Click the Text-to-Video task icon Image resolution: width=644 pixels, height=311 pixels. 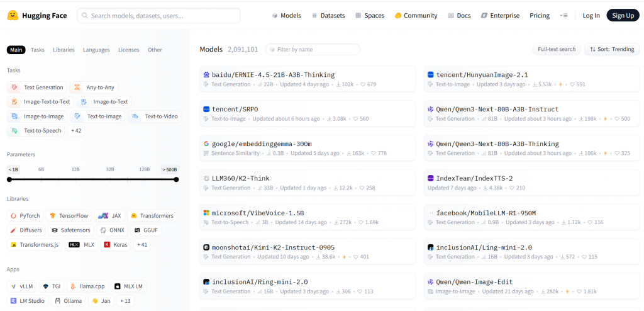(136, 116)
